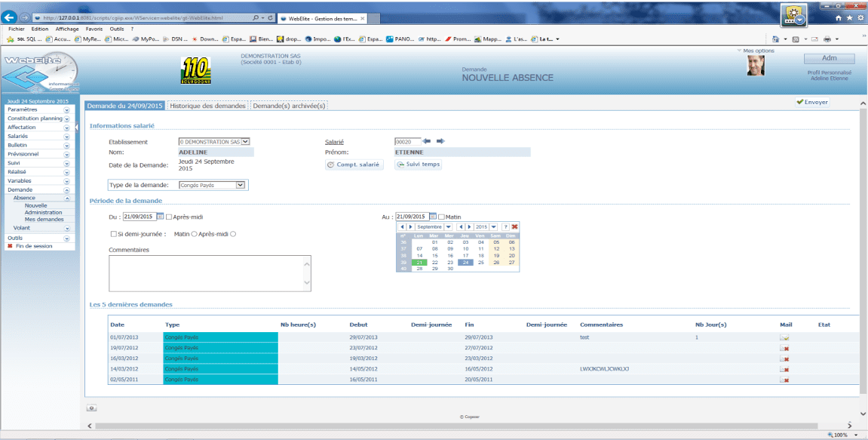Expand the Paramètres sidebar section
The height and width of the screenshot is (440, 868).
pos(67,109)
